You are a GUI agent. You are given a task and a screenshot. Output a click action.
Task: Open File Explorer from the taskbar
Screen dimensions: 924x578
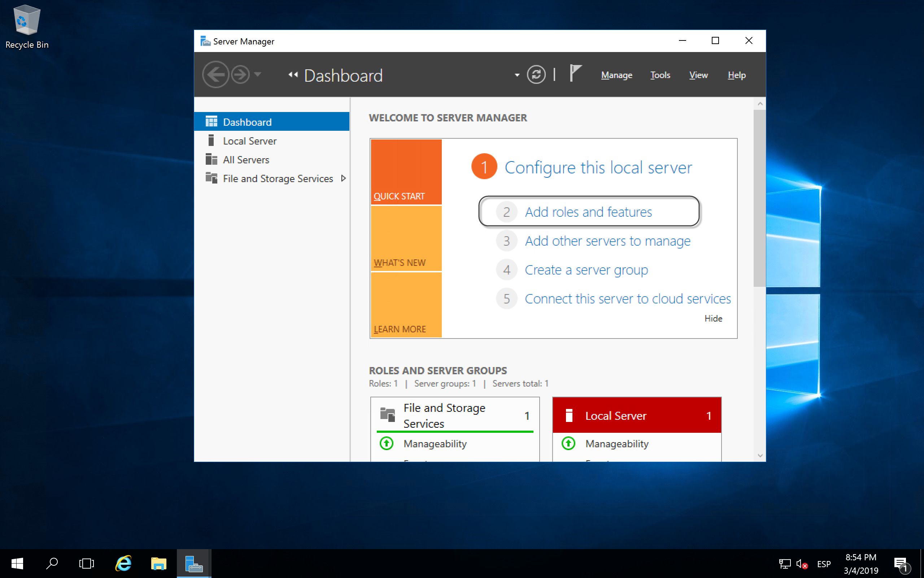tap(158, 564)
